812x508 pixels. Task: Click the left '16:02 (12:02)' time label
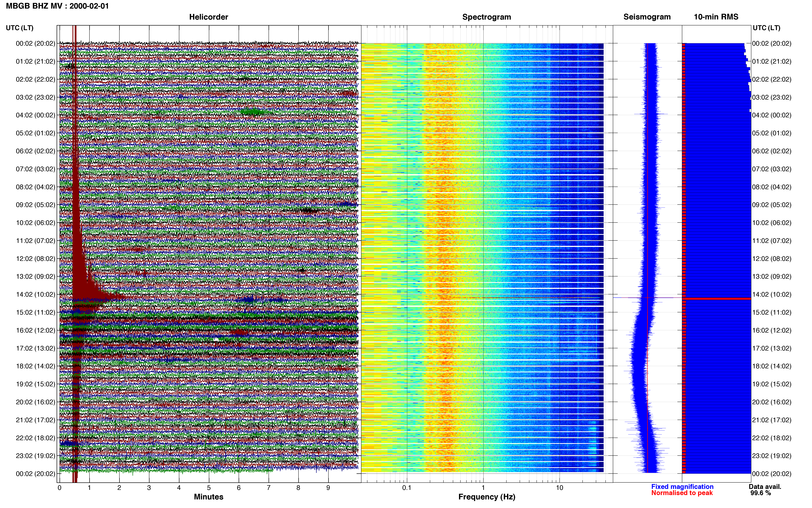point(36,330)
